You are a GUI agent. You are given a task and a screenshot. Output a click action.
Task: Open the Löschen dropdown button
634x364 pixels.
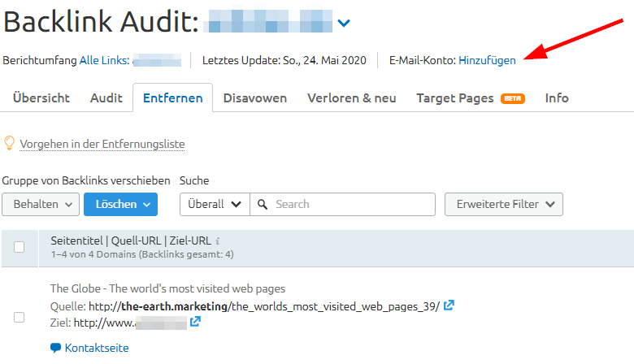point(120,205)
